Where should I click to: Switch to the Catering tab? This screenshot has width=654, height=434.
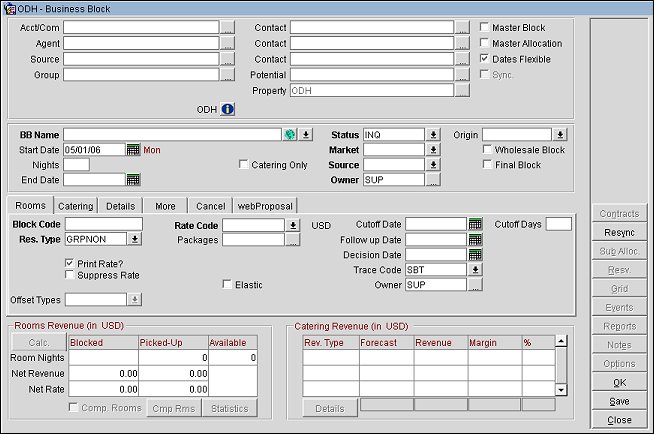[x=75, y=206]
